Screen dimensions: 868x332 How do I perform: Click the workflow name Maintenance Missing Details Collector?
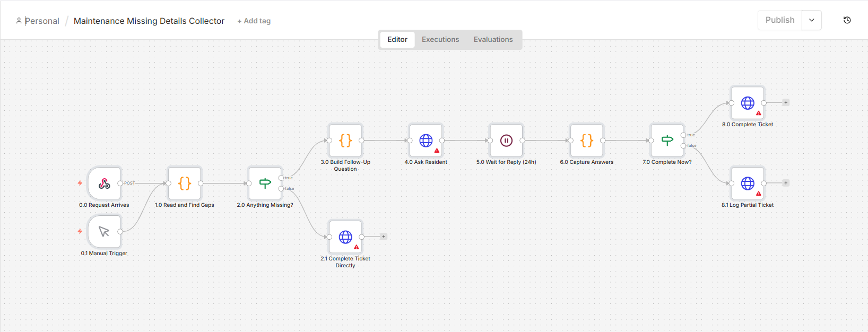click(149, 21)
